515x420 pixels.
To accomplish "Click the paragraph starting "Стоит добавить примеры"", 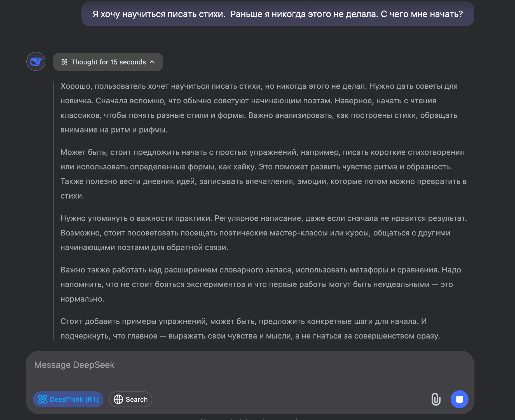I will coord(250,328).
